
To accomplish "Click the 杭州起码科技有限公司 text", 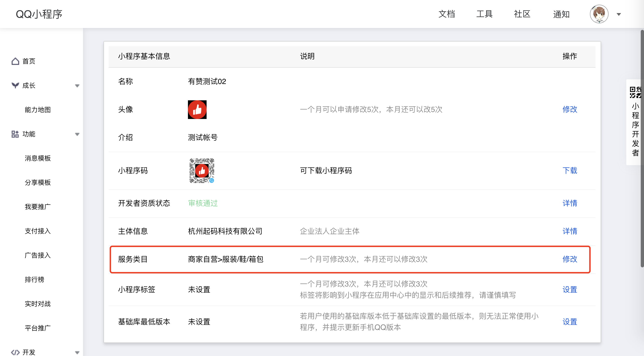I will click(x=225, y=231).
